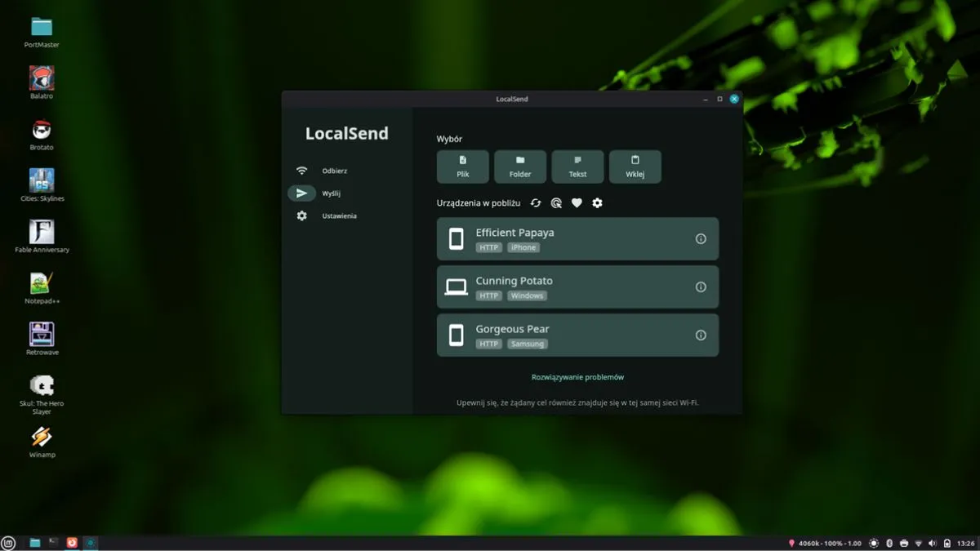Click phone icon of Efficient Papaya
The image size is (980, 551).
click(x=457, y=239)
